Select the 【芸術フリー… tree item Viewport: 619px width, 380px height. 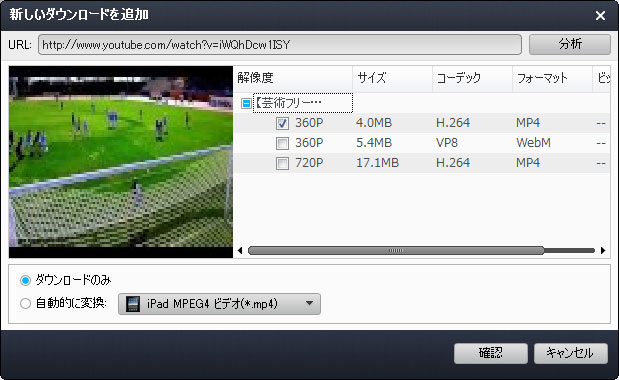(x=302, y=103)
